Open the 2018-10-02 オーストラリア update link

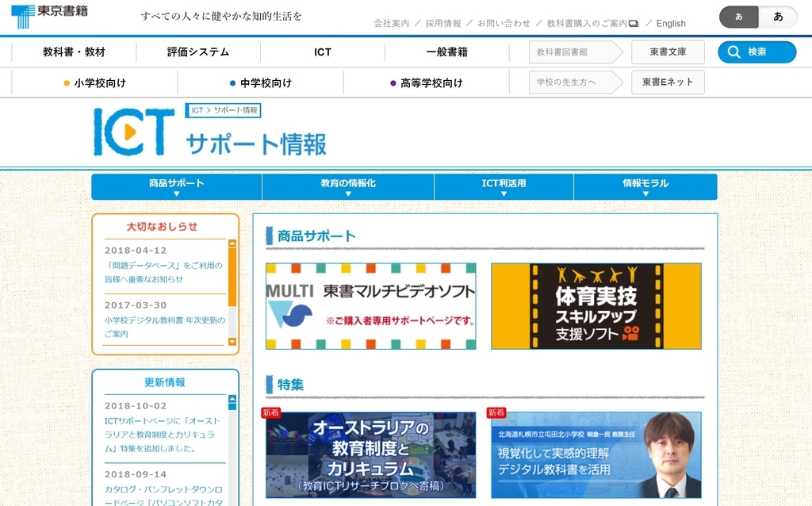[163, 435]
